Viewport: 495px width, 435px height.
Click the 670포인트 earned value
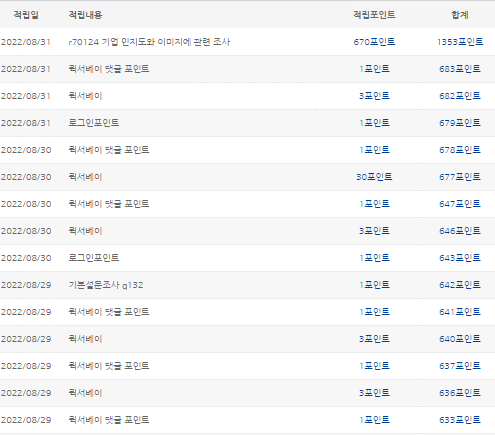point(374,42)
